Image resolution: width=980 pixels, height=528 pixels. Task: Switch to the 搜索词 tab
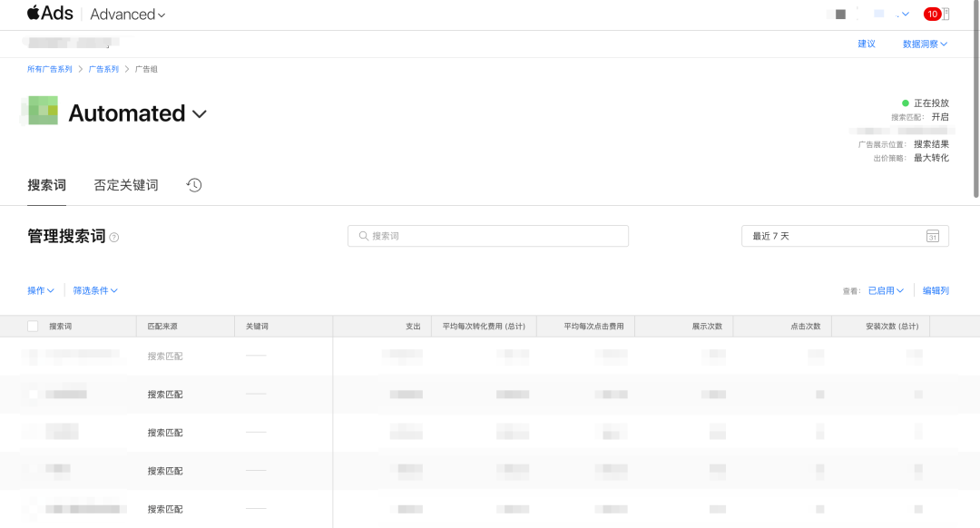point(47,185)
